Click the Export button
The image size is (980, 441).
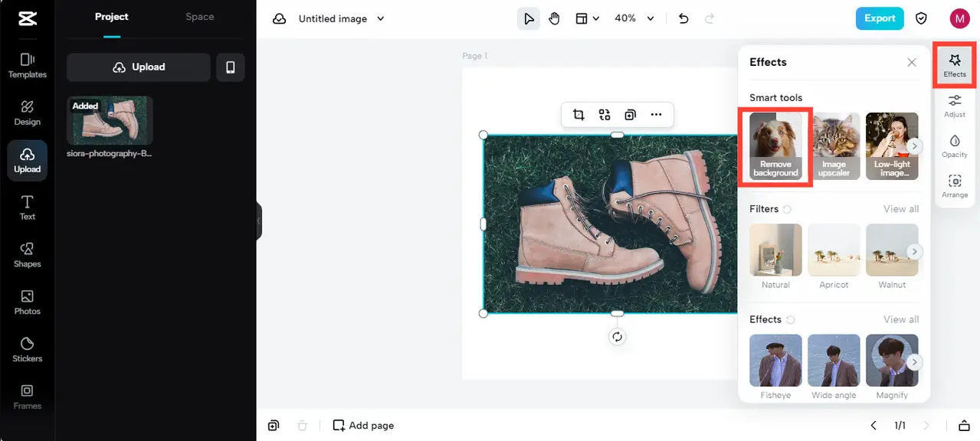(880, 18)
